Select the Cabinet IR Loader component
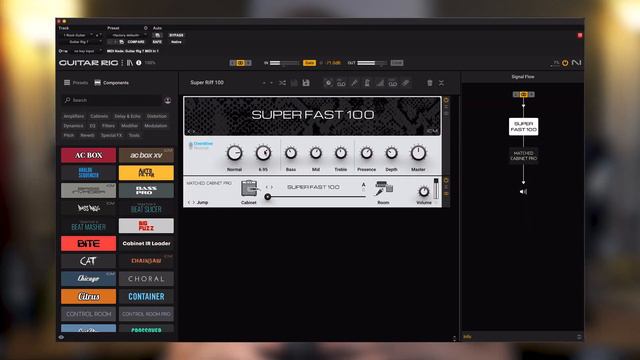The image size is (640, 360). 146,243
